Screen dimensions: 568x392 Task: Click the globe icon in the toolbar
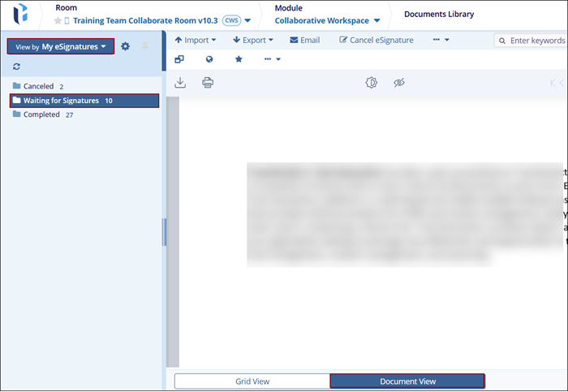[209, 59]
